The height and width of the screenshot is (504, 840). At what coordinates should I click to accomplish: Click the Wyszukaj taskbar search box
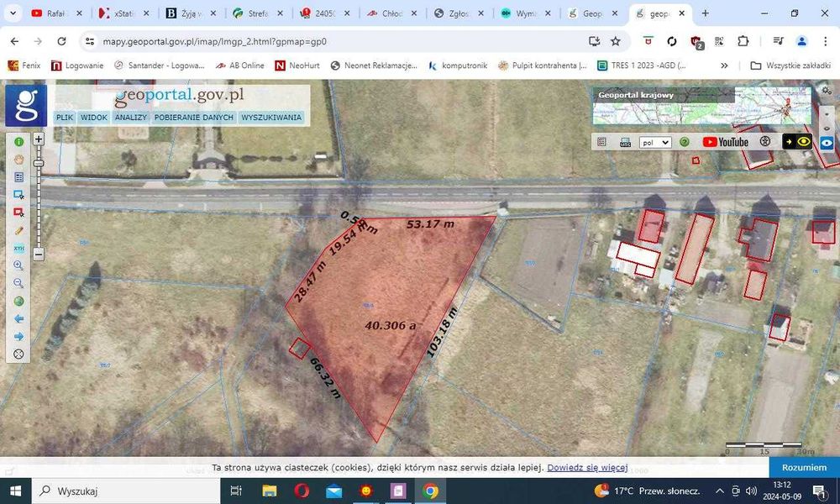click(126, 491)
